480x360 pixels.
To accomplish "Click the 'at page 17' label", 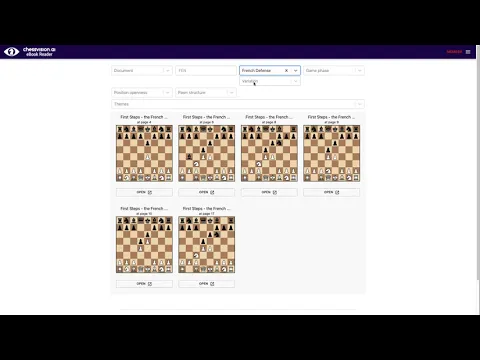I will 207,214.
